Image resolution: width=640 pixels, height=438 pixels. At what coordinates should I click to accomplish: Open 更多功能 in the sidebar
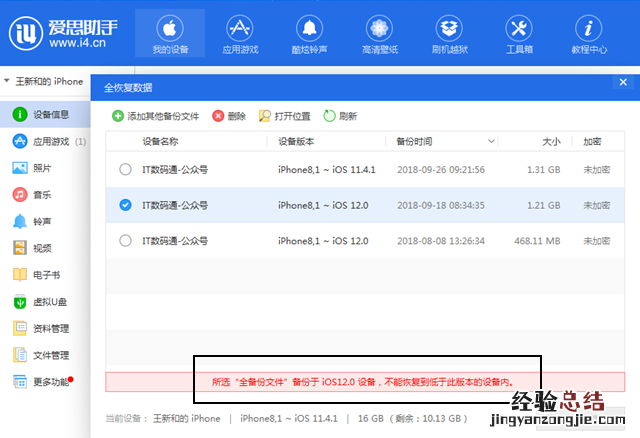tap(45, 382)
